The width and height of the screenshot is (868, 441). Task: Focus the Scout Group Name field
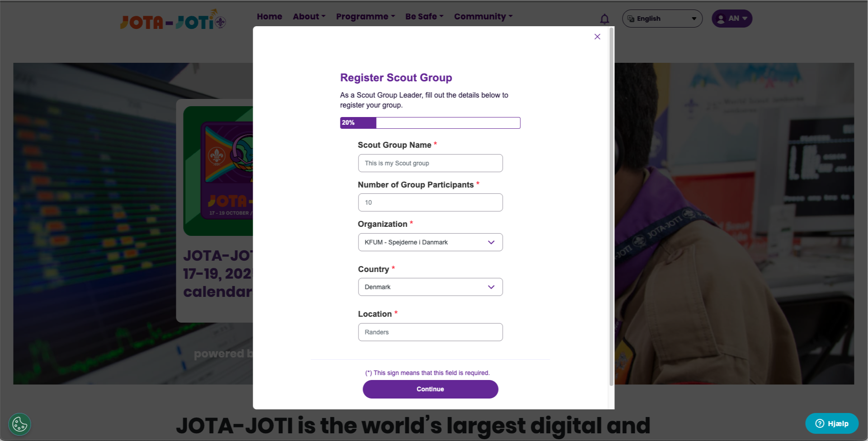pos(430,163)
